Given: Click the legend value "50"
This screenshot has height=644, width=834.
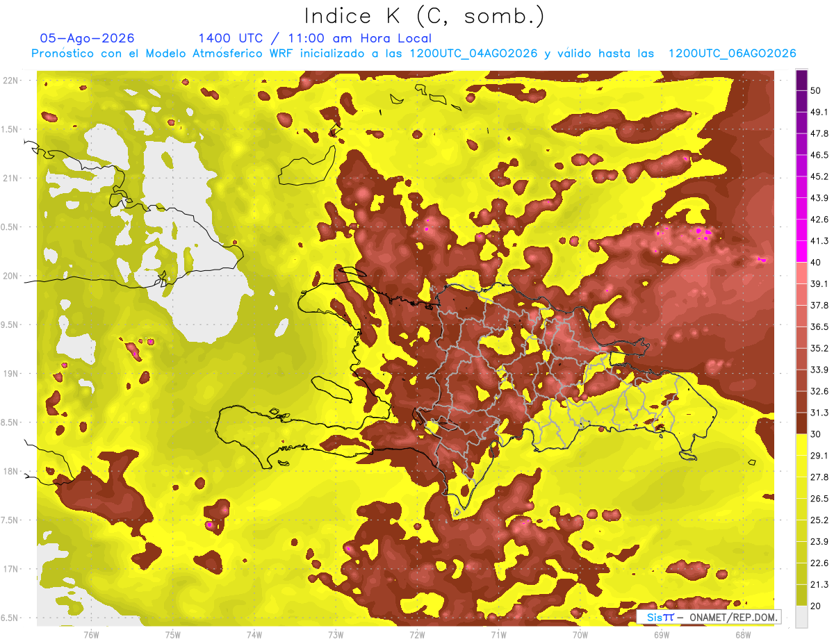Looking at the screenshot, I should click(x=817, y=90).
